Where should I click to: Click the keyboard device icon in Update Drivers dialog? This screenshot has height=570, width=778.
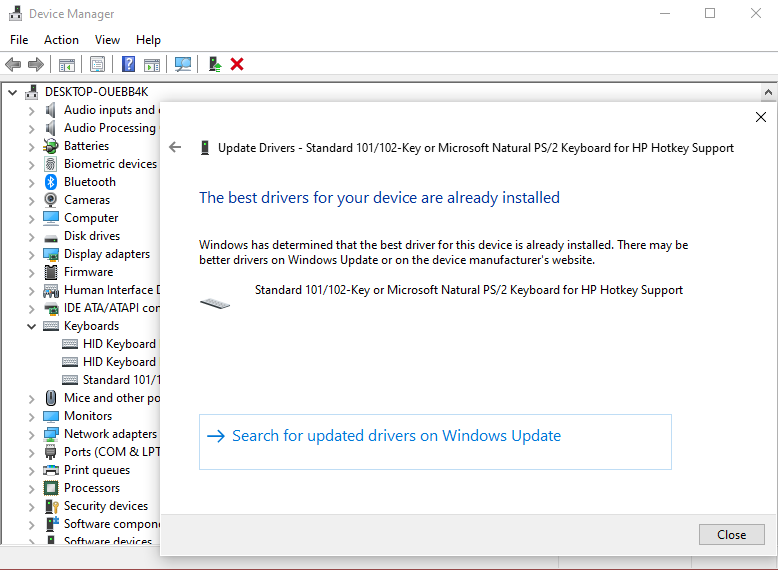pos(215,303)
